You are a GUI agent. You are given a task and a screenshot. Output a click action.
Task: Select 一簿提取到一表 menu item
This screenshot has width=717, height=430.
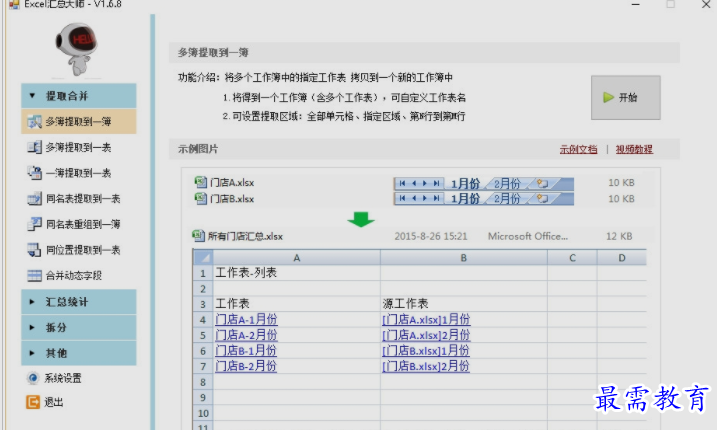click(x=79, y=173)
